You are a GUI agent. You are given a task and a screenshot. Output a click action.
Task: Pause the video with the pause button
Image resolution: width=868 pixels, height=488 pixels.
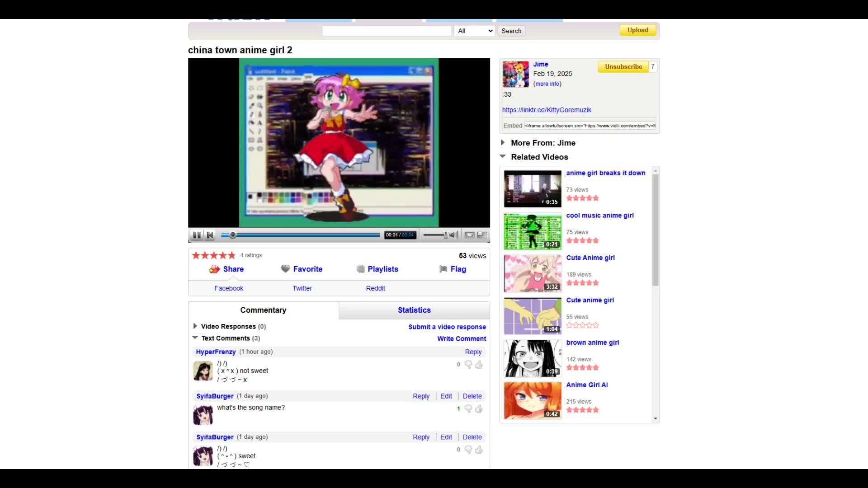(197, 235)
